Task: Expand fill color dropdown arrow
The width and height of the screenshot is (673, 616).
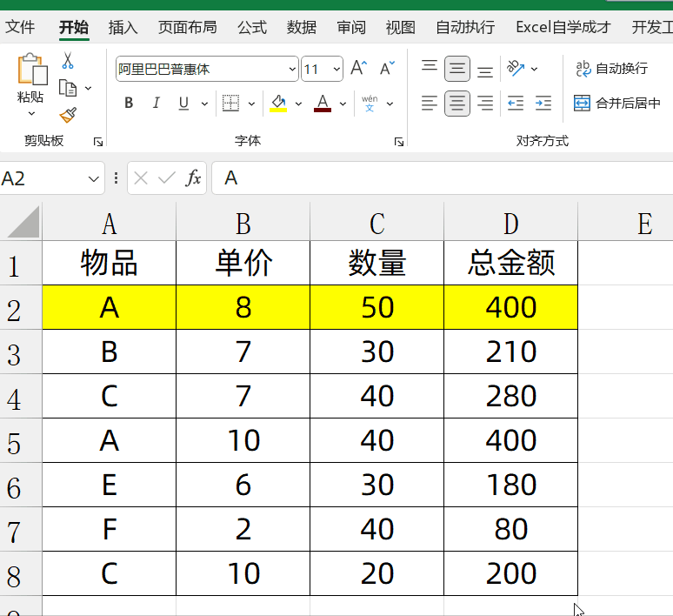Action: tap(299, 104)
